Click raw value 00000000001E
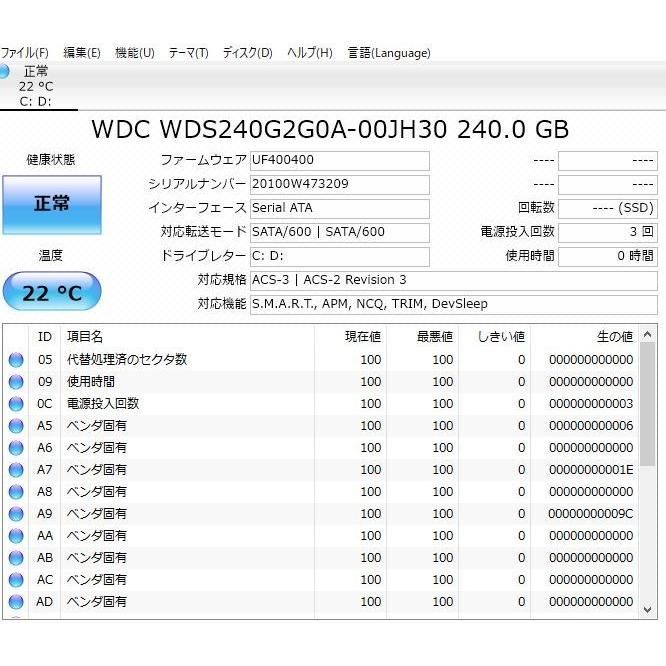The width and height of the screenshot is (666, 666). click(x=591, y=470)
